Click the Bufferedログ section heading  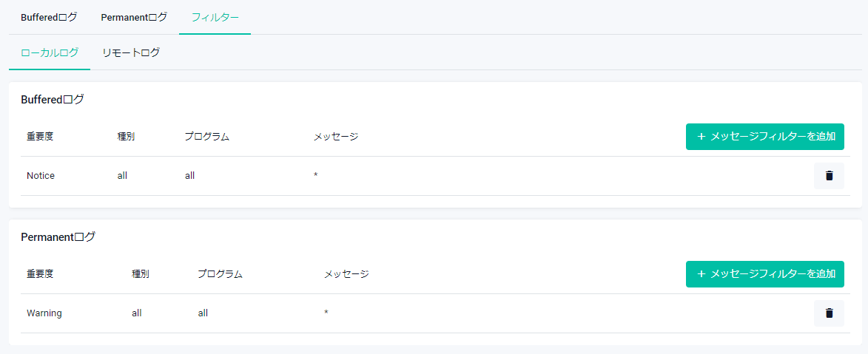tap(52, 100)
